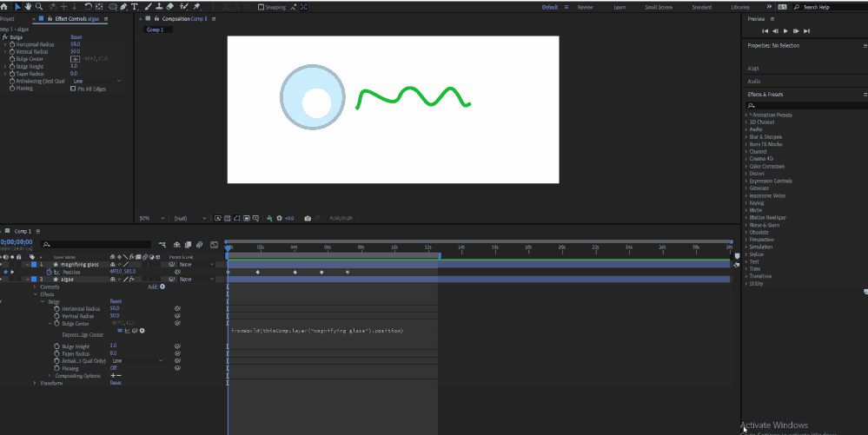The image size is (868, 435).
Task: Toggle the Position stopwatch on magnifying glass layer
Action: (x=49, y=272)
